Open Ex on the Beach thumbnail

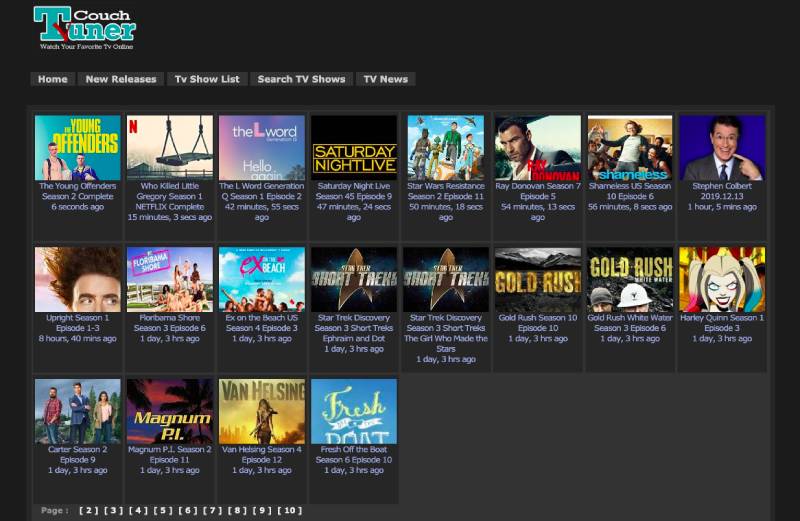262,279
